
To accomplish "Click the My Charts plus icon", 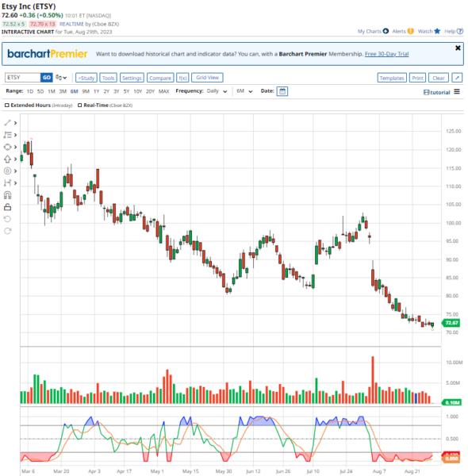I will (x=386, y=31).
